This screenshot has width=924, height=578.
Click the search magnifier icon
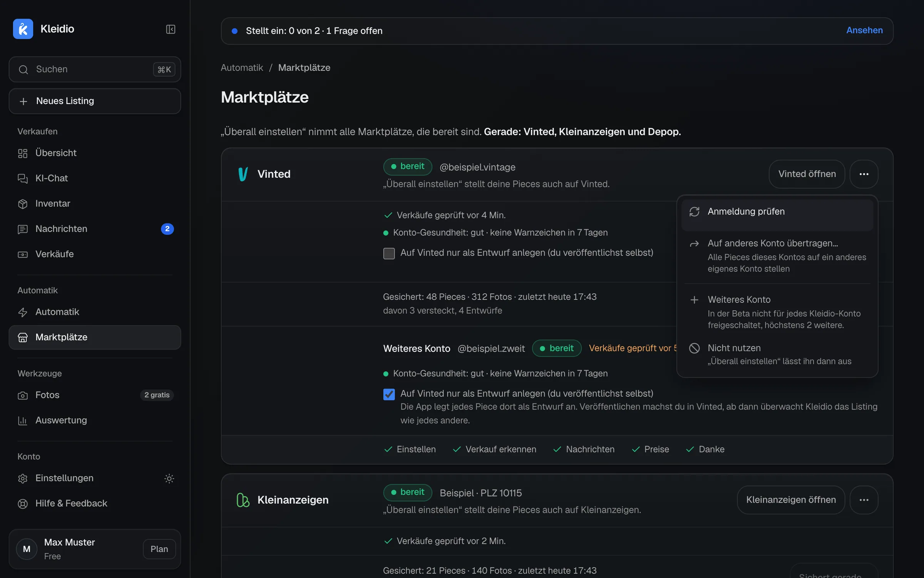(23, 69)
